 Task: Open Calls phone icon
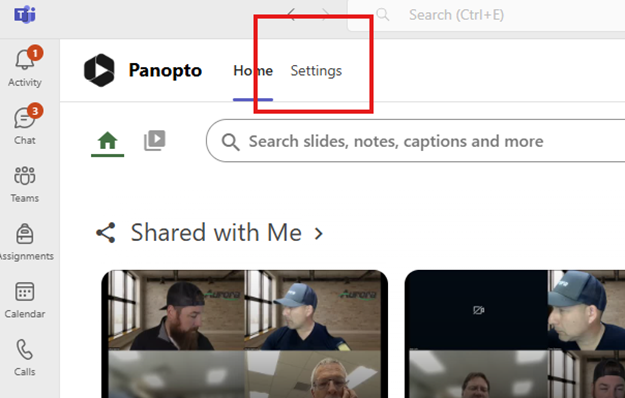(x=25, y=350)
